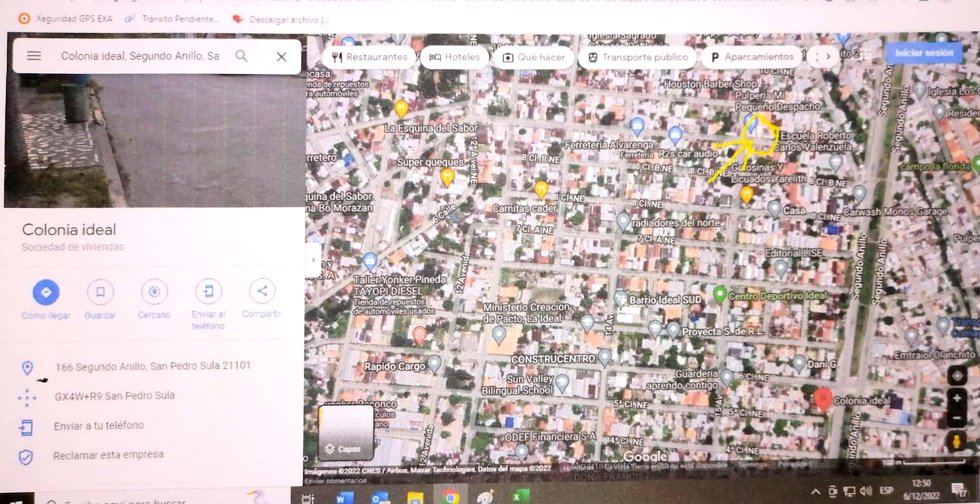Screen dimensions: 980x504
Task: Collapse the side panel with the arrow
Action: pyautogui.click(x=313, y=260)
